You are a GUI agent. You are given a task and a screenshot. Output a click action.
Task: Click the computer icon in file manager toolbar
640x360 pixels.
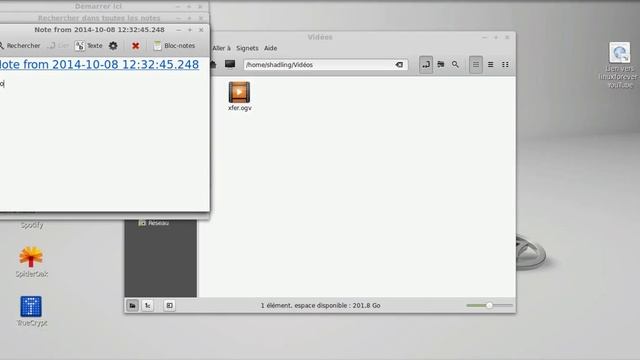[230, 64]
